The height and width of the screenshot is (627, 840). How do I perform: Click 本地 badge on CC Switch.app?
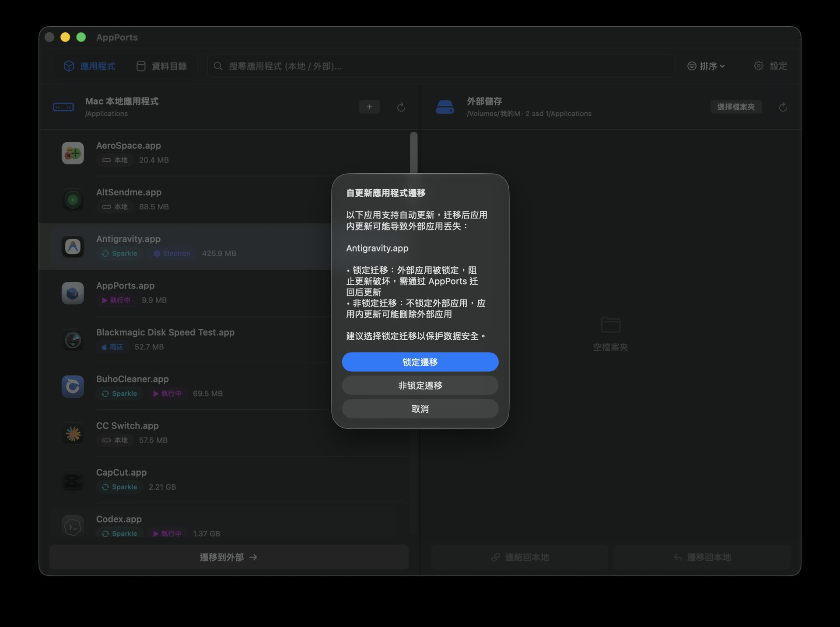pos(115,440)
